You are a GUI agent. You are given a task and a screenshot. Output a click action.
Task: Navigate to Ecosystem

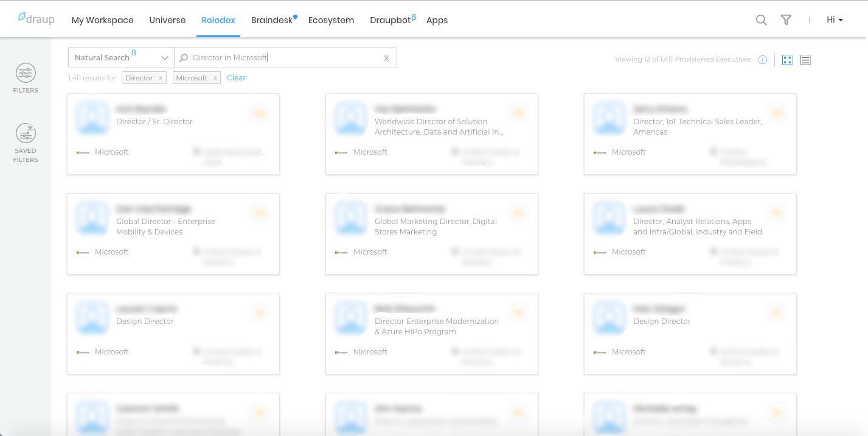tap(331, 20)
